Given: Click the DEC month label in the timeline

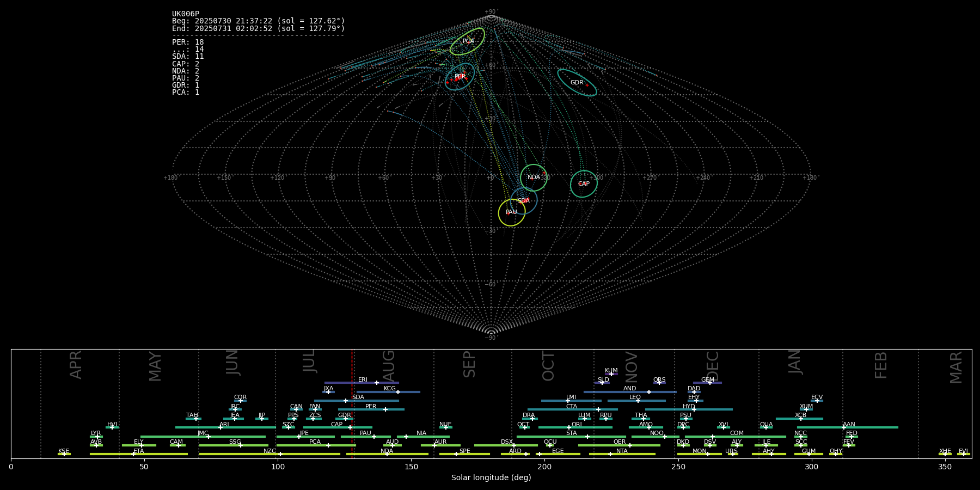Looking at the screenshot, I should 713,366.
